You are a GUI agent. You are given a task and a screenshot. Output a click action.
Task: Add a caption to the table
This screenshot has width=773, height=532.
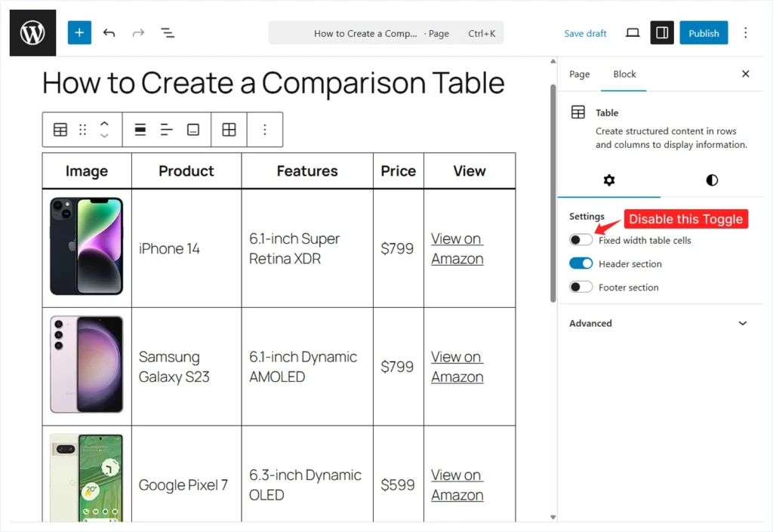[x=193, y=130]
